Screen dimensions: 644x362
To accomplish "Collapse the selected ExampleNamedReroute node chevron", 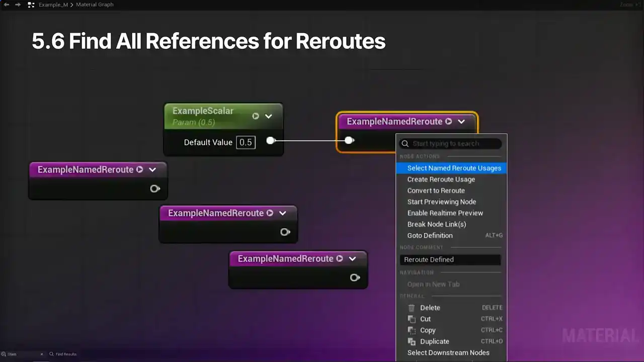I will (461, 122).
